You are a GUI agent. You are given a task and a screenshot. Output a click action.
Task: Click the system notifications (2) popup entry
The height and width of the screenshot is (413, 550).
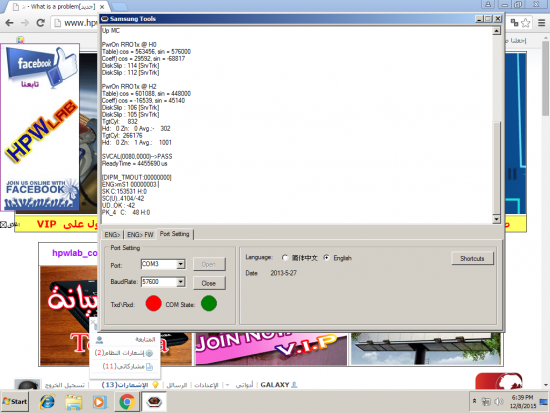(125, 353)
